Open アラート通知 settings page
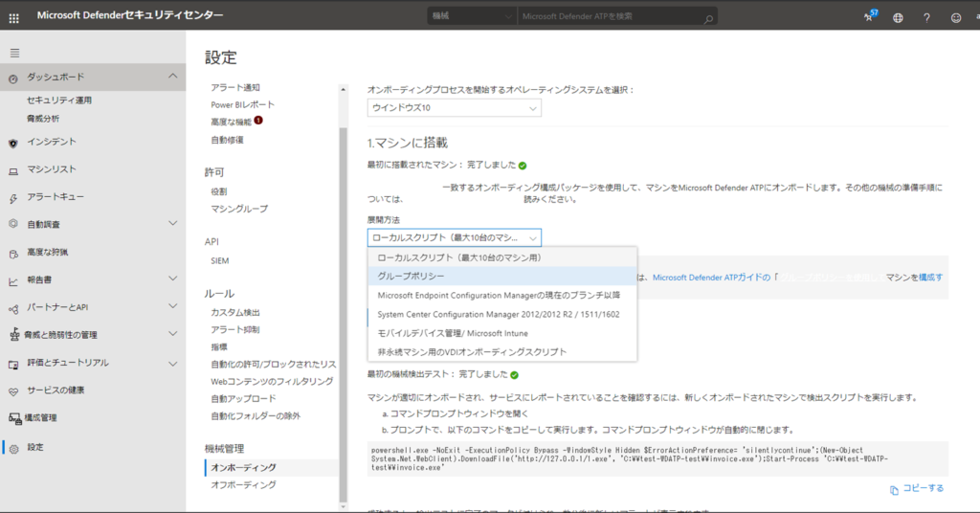The height and width of the screenshot is (513, 980). pos(235,87)
